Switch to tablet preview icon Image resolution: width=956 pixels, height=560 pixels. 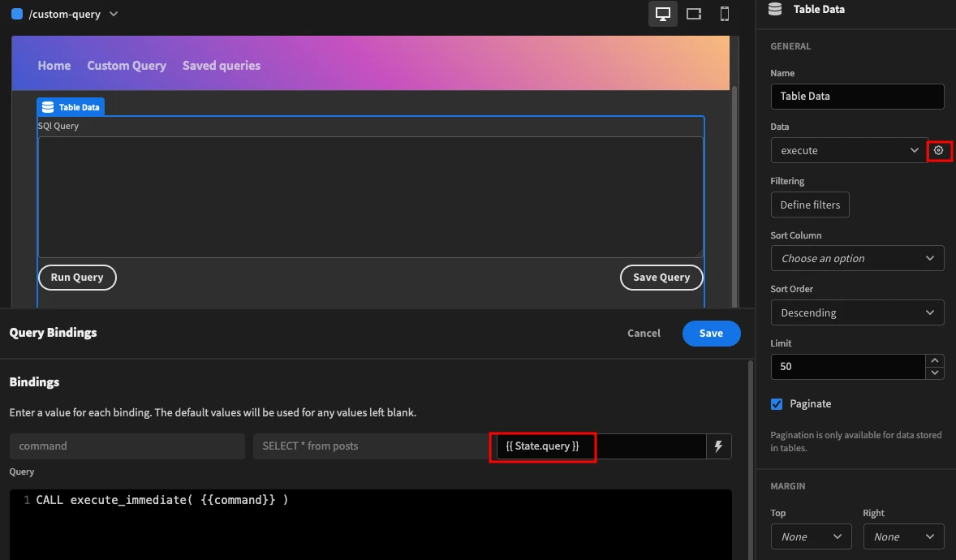point(694,14)
